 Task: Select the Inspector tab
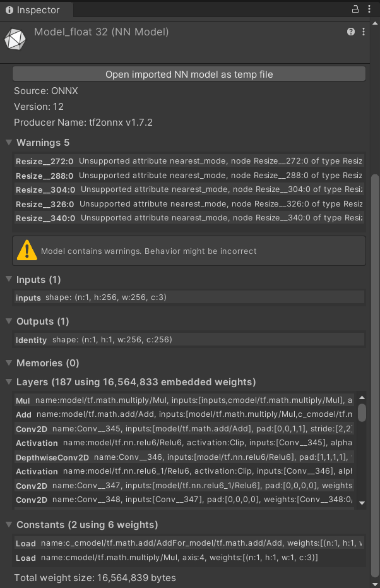pyautogui.click(x=37, y=10)
